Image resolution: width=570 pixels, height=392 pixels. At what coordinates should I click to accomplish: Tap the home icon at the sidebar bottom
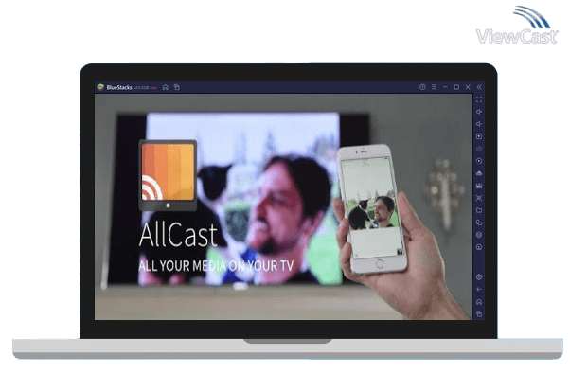click(x=479, y=301)
